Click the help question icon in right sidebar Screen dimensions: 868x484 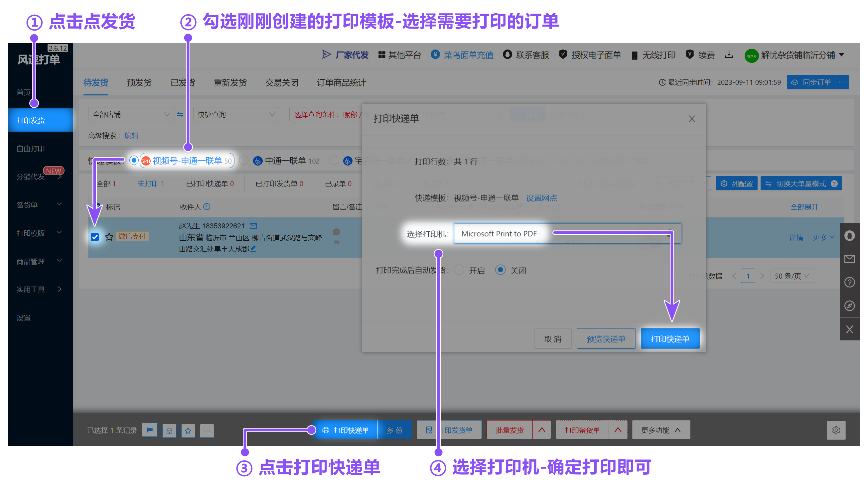pyautogui.click(x=849, y=282)
